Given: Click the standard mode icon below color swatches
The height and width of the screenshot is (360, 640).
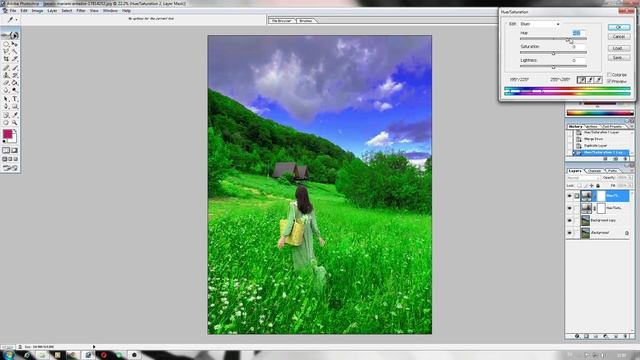Looking at the screenshot, I should tap(6, 151).
